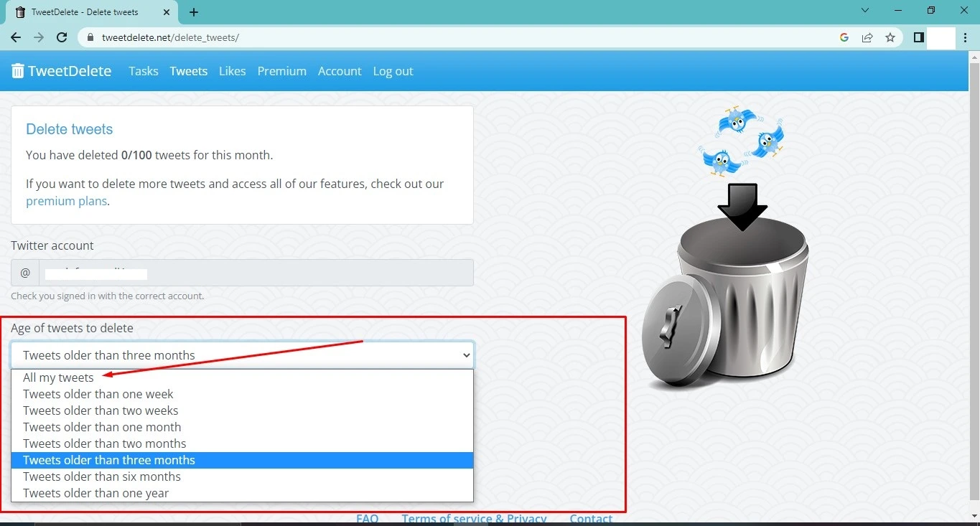Open Terms of service & Privacy link
The width and height of the screenshot is (980, 526).
(474, 519)
